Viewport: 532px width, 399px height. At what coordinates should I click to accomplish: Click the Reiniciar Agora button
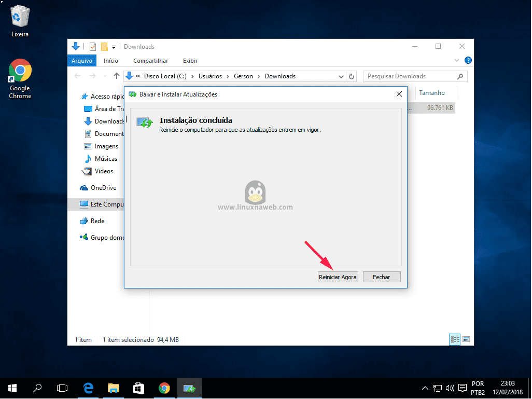338,277
